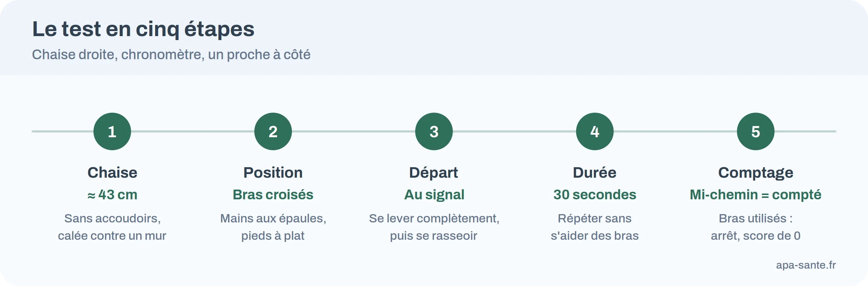Click the '30 secondes' green label
Screen dimensions: 868x286
tap(595, 195)
